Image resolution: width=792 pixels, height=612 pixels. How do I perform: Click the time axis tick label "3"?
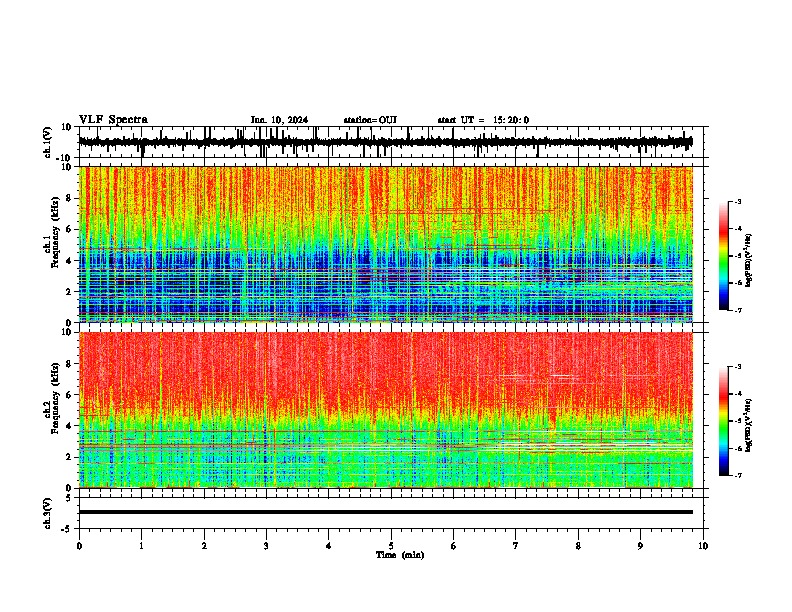[x=266, y=546]
